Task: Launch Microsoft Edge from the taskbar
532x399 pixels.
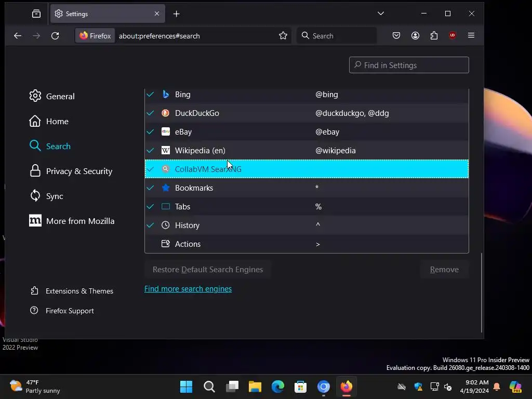Action: point(278,387)
